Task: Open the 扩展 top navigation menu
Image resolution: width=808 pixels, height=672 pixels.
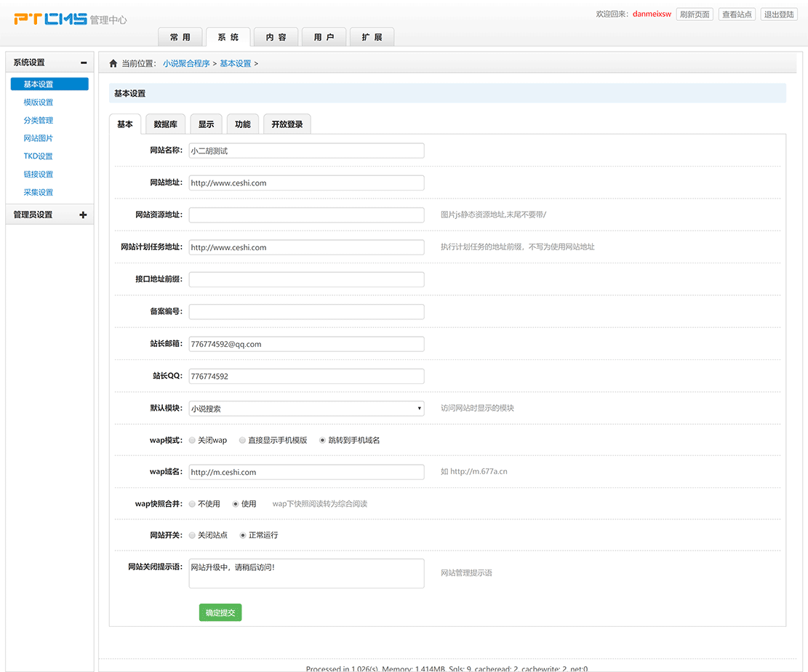Action: coord(372,37)
